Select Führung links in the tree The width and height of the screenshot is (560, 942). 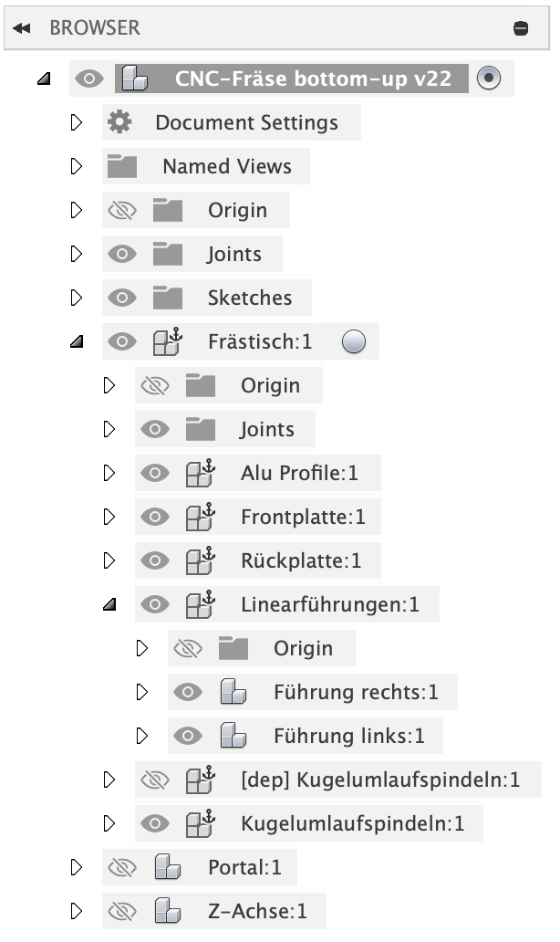point(348,736)
